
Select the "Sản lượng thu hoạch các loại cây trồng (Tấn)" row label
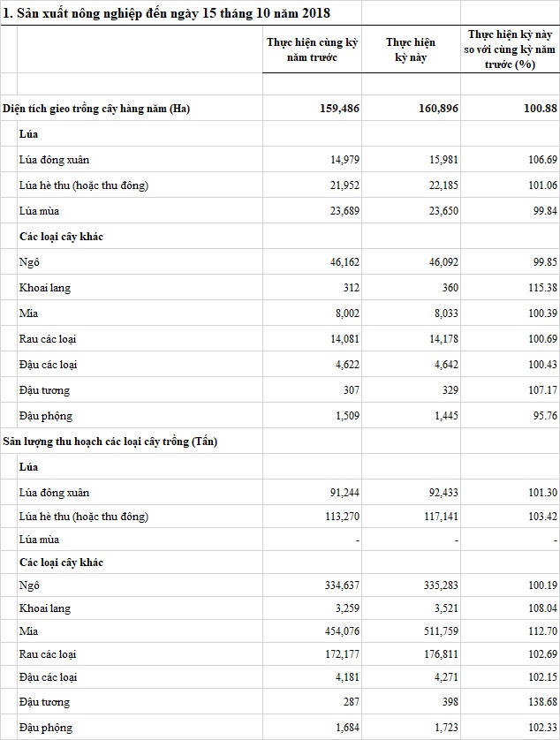(x=110, y=442)
